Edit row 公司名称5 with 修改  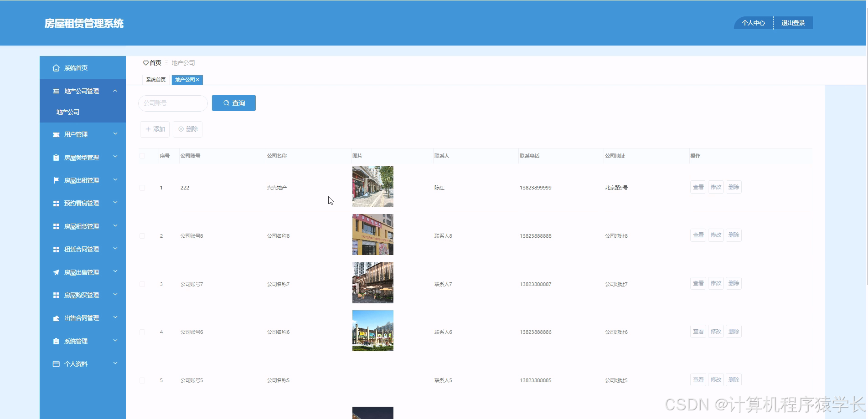click(x=716, y=380)
